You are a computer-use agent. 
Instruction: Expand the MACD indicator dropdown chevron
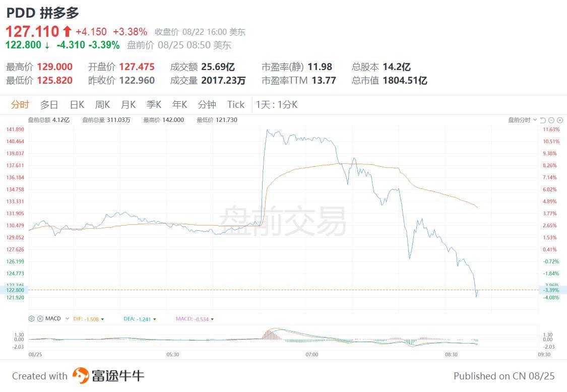click(67, 318)
